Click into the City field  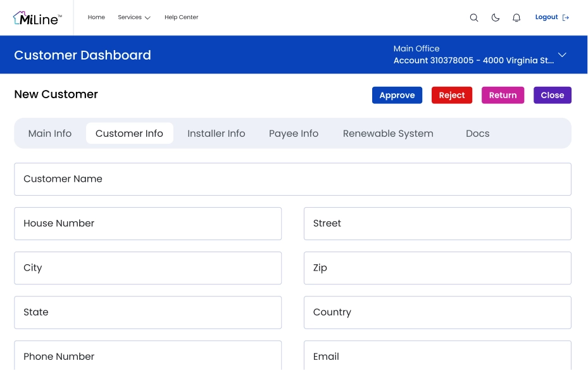147,268
